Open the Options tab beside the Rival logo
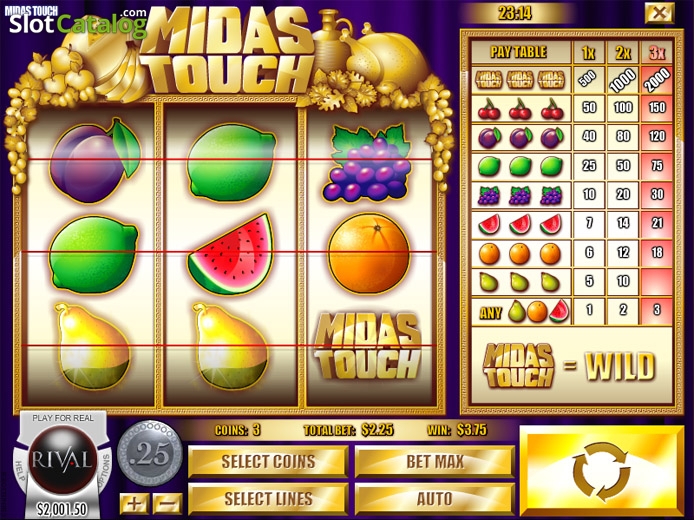This screenshot has height=520, width=694. [106, 470]
